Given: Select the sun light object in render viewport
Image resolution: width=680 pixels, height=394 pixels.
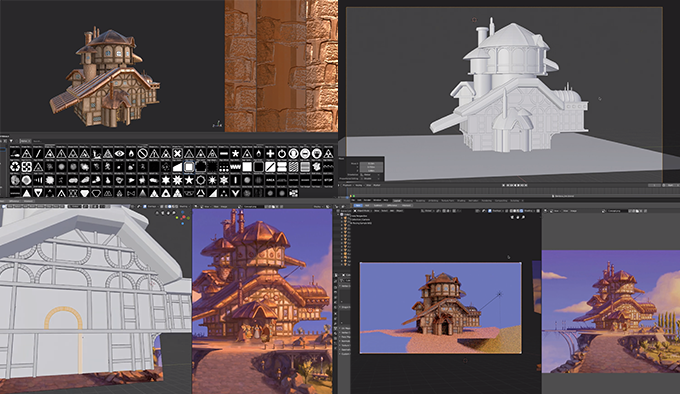Looking at the screenshot, I should [499, 294].
